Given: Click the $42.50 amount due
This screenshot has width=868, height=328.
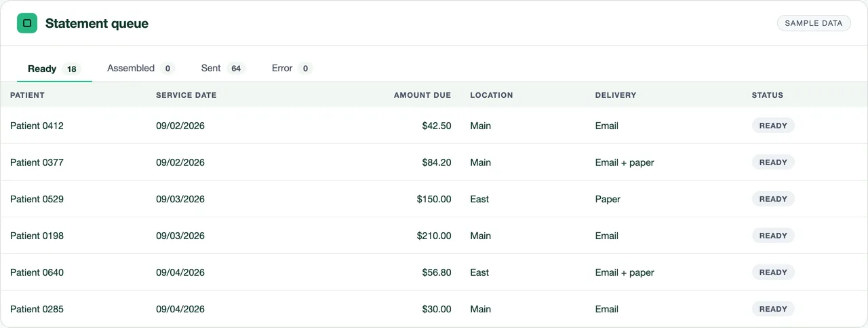Looking at the screenshot, I should [x=437, y=126].
